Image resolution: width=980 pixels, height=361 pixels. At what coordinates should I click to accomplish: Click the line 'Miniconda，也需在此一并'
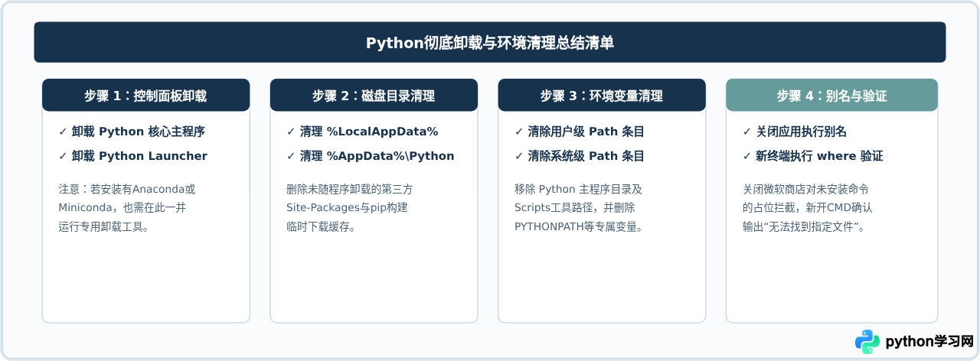coord(122,208)
